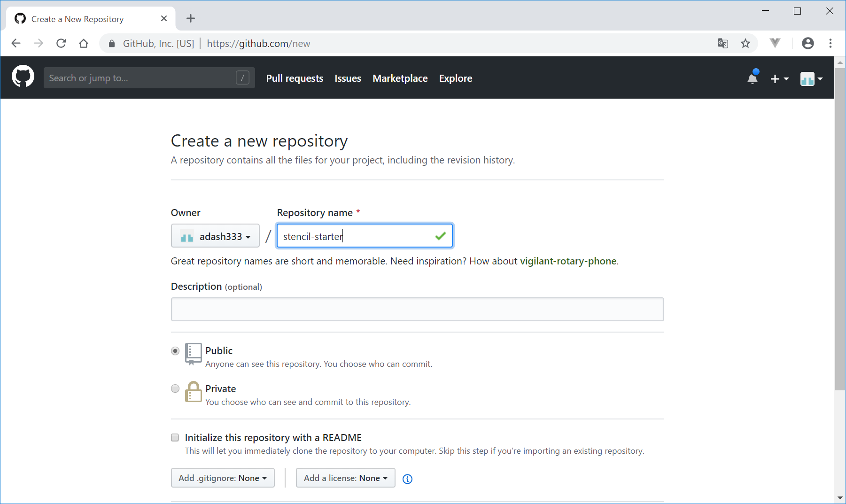The width and height of the screenshot is (846, 504).
Task: Reload the current page
Action: click(61, 43)
